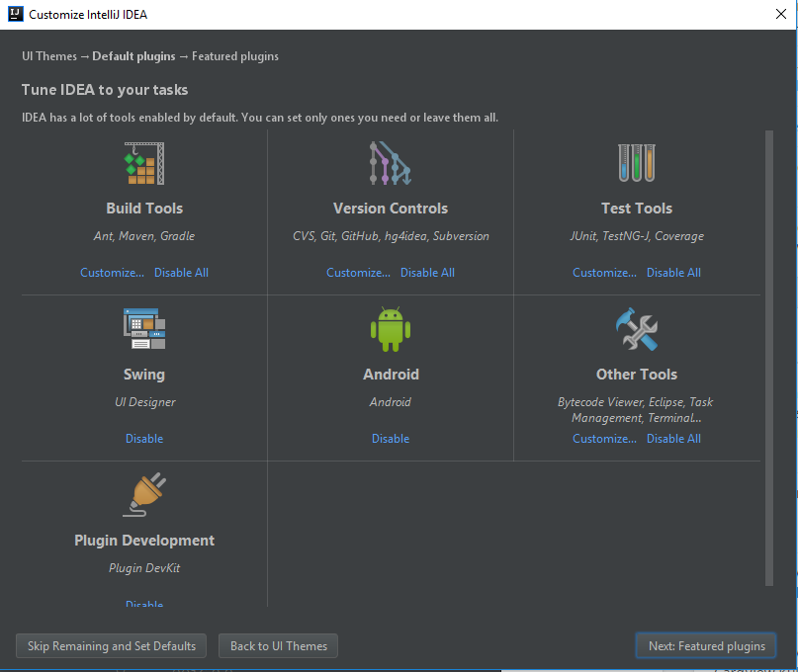Click the 'Plugin DevKit' description text
798x672 pixels.
tap(144, 568)
